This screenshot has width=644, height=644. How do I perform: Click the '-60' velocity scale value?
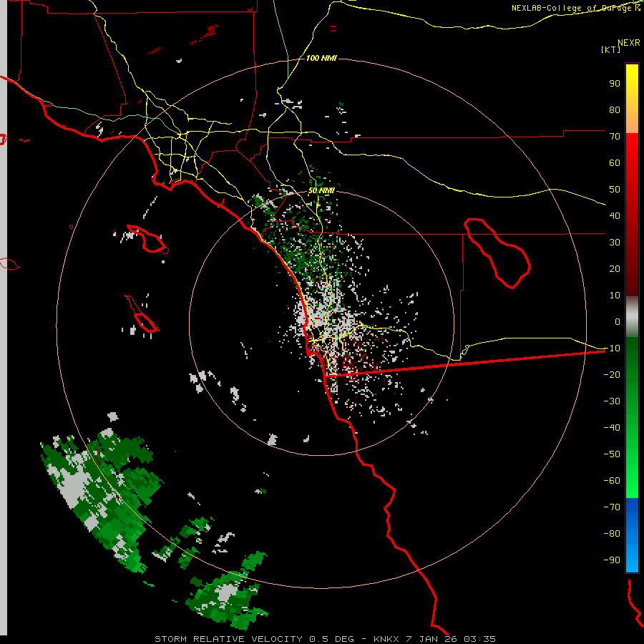click(612, 481)
